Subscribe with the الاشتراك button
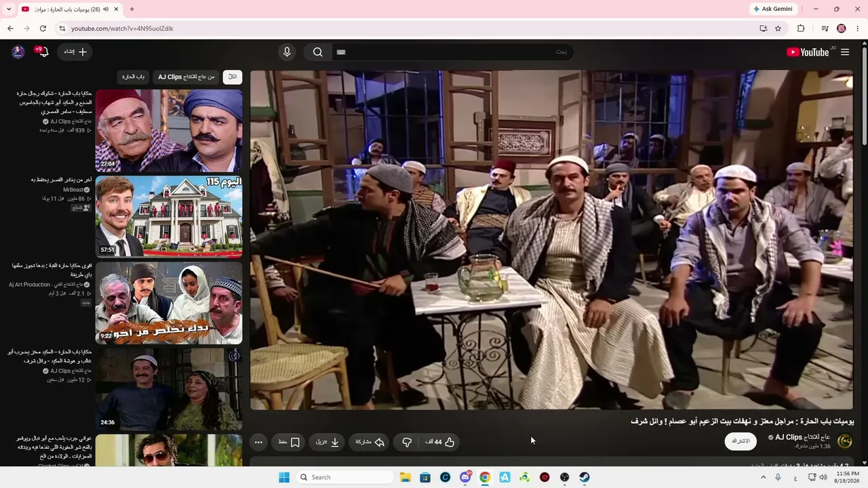868x488 pixels. coord(741,441)
